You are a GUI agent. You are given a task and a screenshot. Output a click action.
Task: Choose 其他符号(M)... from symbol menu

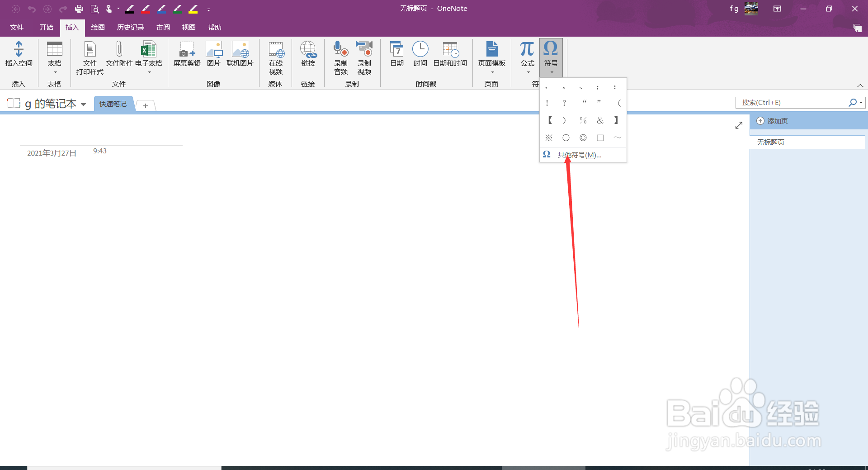pos(583,155)
